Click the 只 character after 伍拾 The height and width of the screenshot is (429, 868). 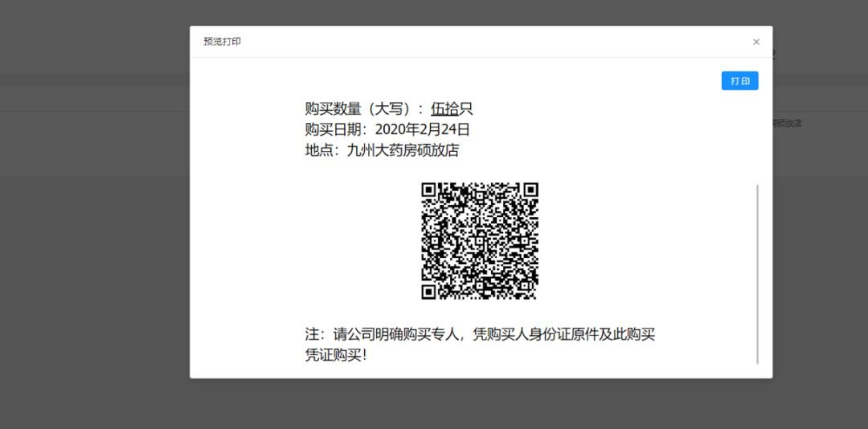point(466,109)
